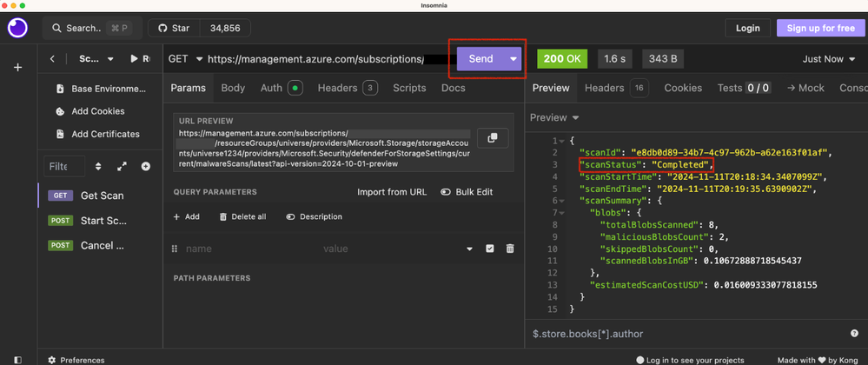Image resolution: width=868 pixels, height=365 pixels.
Task: Click Add Certificates
Action: (98, 134)
